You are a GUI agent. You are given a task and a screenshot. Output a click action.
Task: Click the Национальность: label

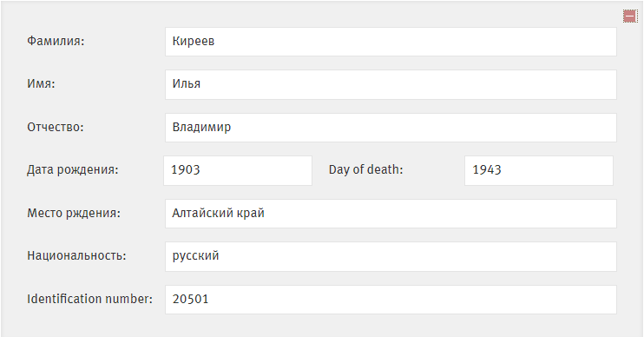(76, 255)
